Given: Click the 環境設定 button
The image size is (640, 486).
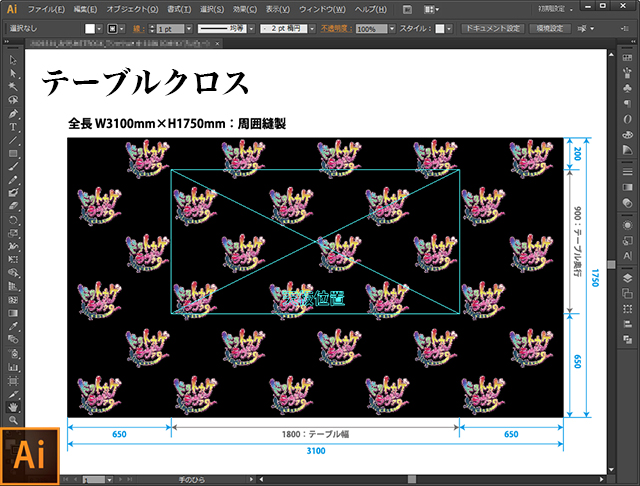Looking at the screenshot, I should coord(549,28).
